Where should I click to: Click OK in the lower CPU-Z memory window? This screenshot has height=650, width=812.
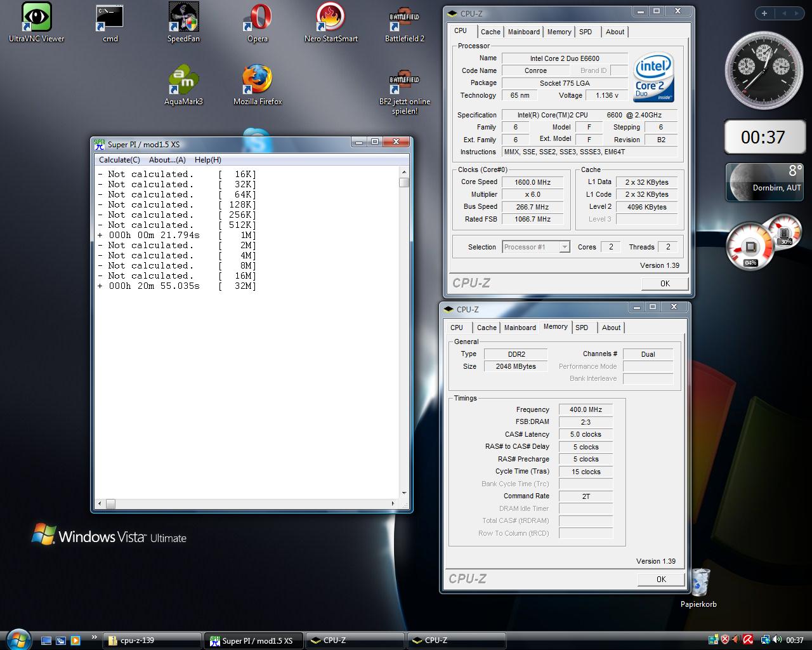pyautogui.click(x=661, y=579)
